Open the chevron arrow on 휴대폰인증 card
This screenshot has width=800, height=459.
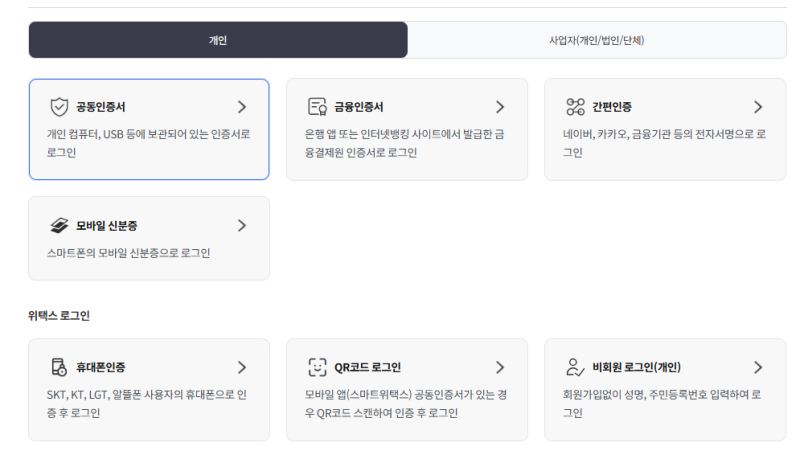click(242, 367)
